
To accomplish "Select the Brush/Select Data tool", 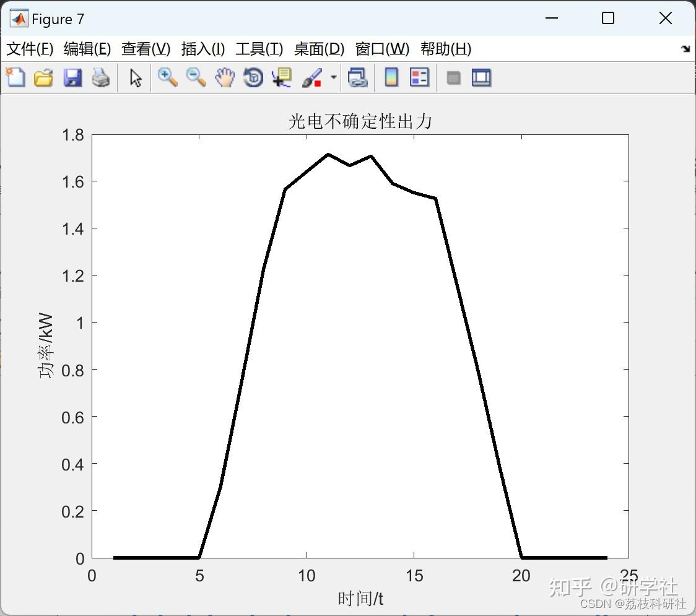I will 311,77.
